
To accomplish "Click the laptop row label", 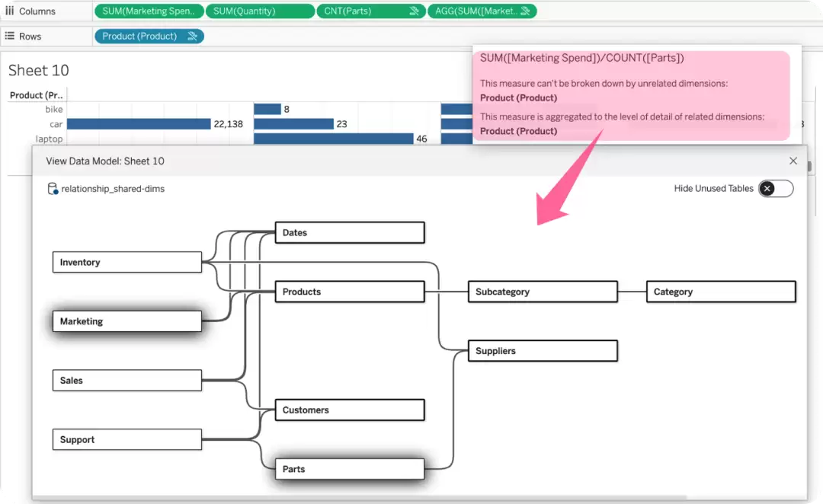I will click(49, 139).
